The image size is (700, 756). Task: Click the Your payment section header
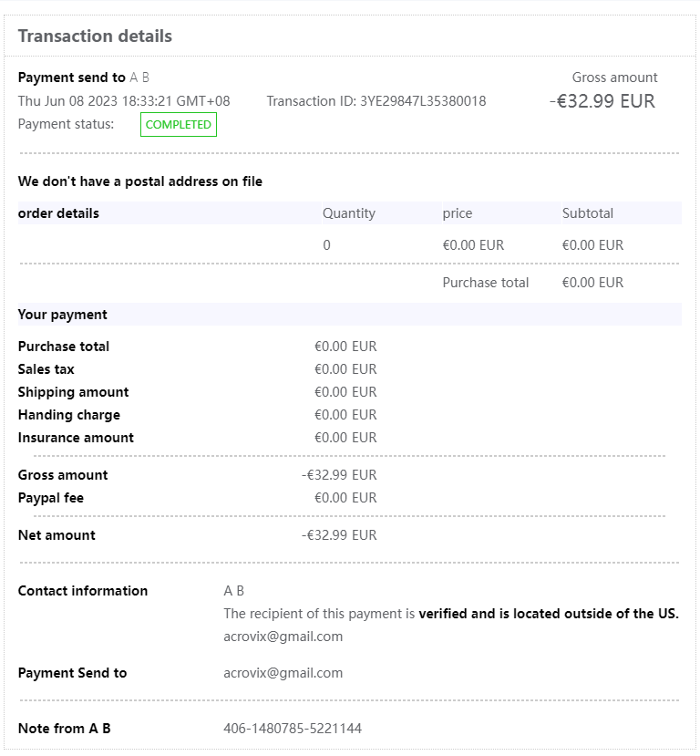(62, 315)
